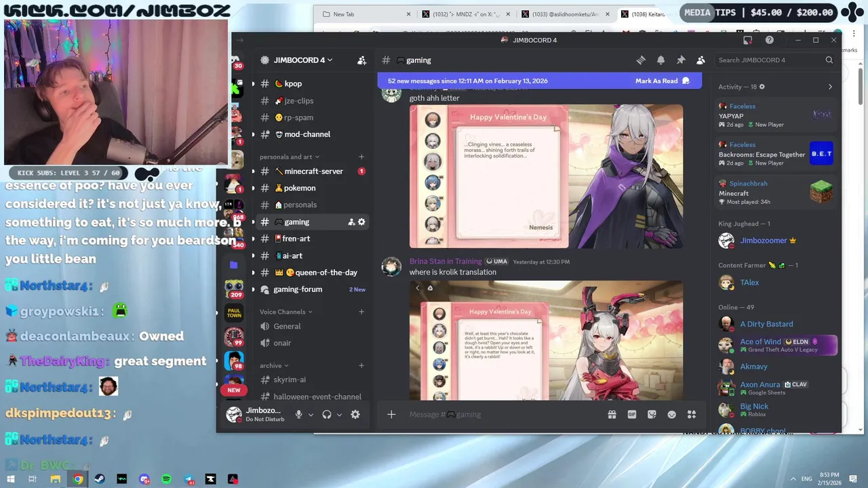Expand the Activity panel arrow
Viewport: 868px width, 488px height.
(x=830, y=87)
